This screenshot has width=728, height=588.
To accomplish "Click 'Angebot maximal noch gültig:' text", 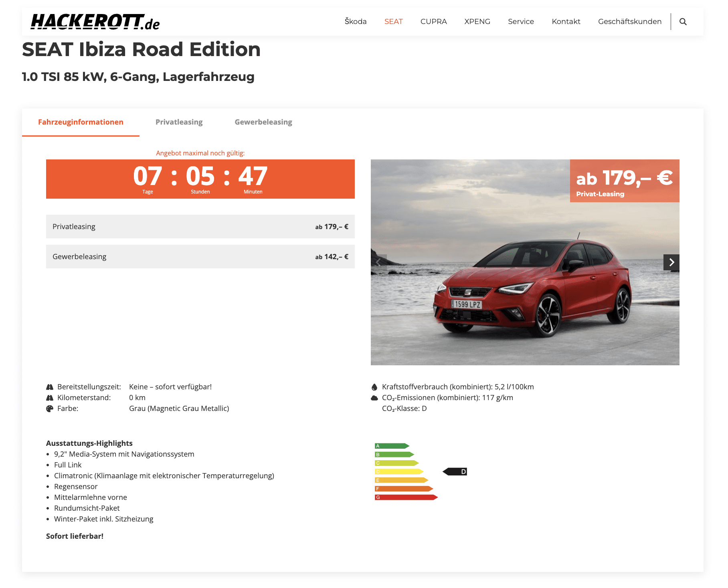I will tap(200, 153).
